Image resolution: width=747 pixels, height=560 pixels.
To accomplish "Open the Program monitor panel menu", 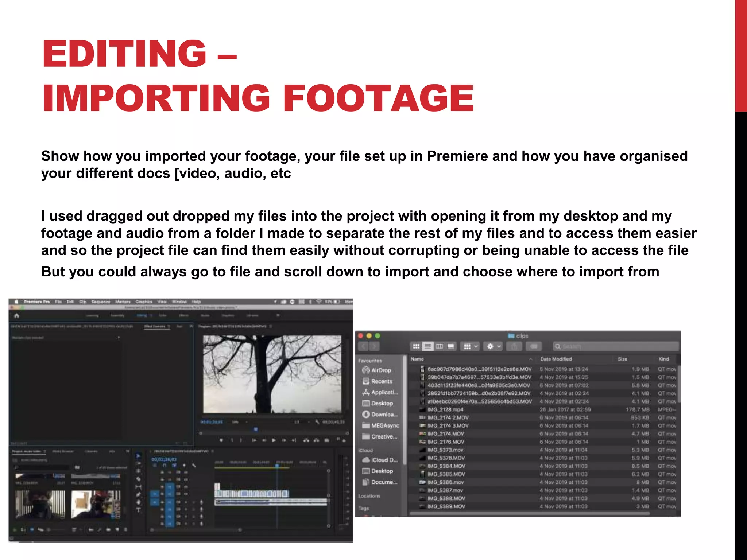I will click(x=271, y=326).
